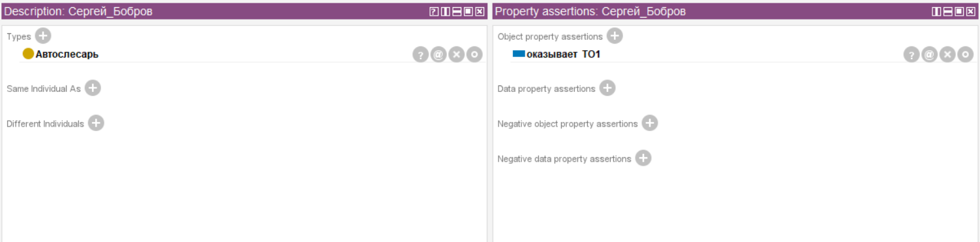Delete the оказывает ТО1 assertion
Image resolution: width=980 pixels, height=242 pixels.
(947, 55)
